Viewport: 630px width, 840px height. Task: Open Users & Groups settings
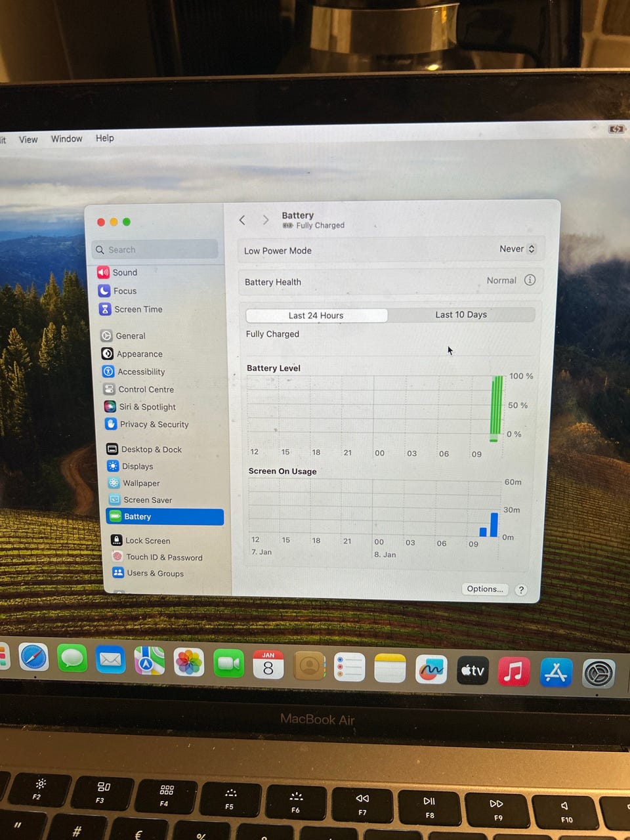[148, 573]
